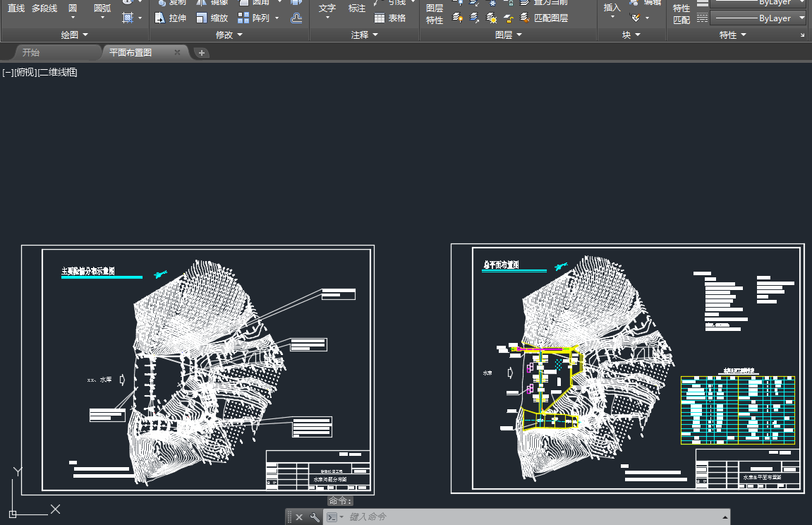Click the unlock layer padlock icon

click(508, 18)
